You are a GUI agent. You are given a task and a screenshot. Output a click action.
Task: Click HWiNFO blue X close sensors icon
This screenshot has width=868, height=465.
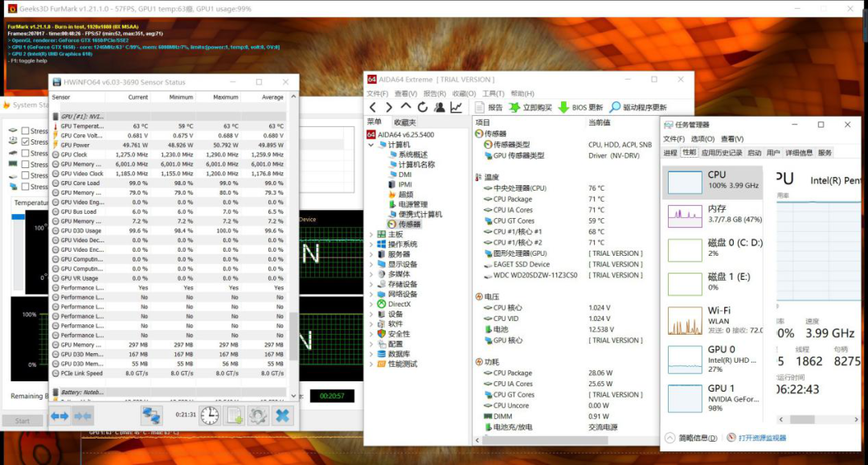(x=282, y=415)
